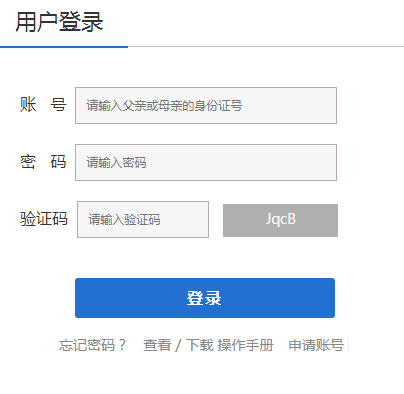Click 查看 to view the manual
This screenshot has height=394, width=404.
tap(157, 345)
